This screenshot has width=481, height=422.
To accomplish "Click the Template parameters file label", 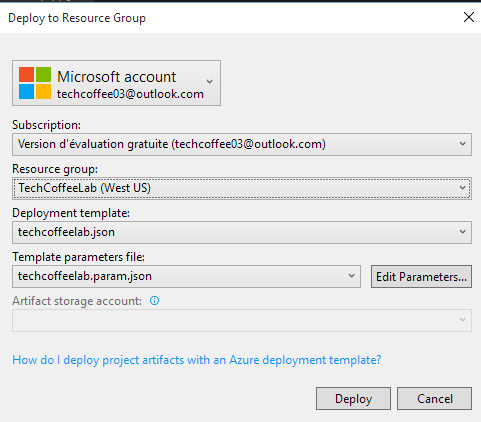I will pos(79,257).
